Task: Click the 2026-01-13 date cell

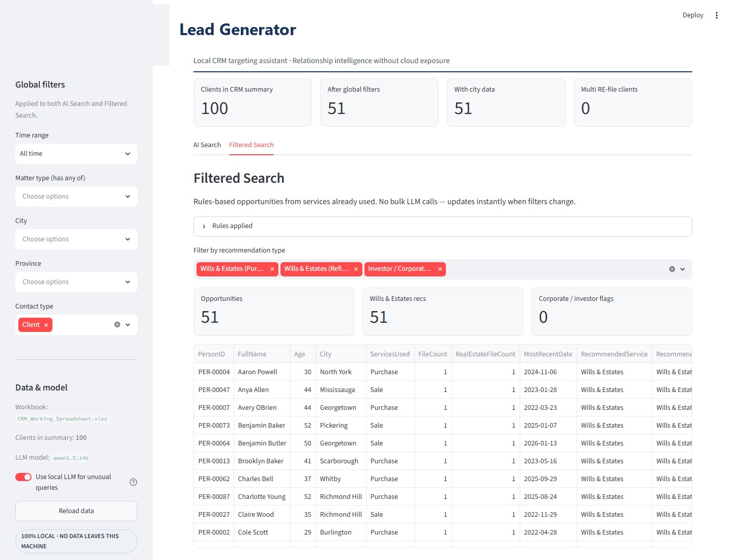Action: point(548,443)
